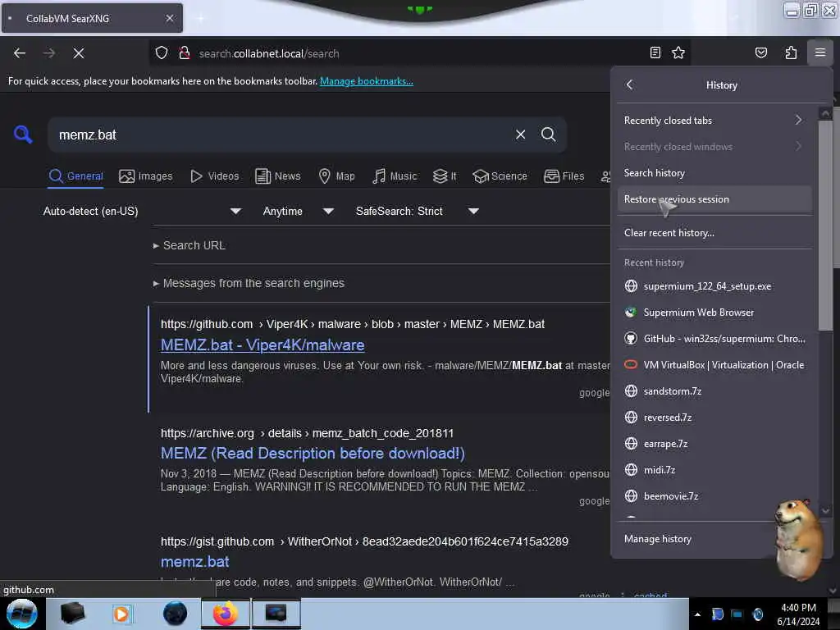Switch to the Videos search tab
Viewport: 840px width, 630px height.
215,176
